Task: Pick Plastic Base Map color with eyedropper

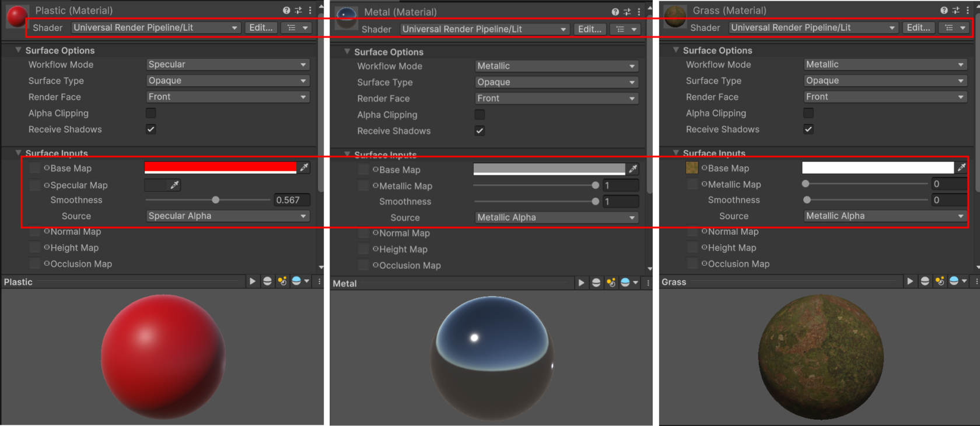Action: pos(304,168)
